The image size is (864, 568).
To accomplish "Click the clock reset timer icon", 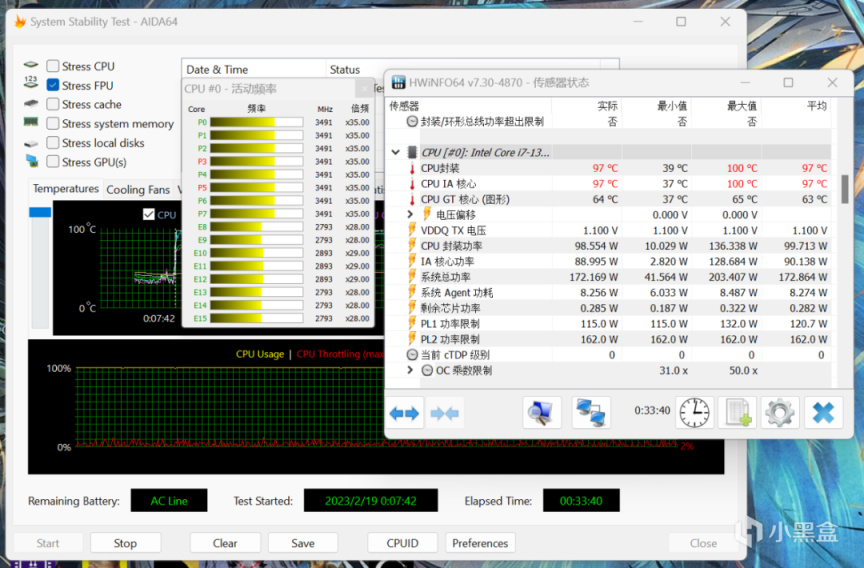I will pos(694,412).
